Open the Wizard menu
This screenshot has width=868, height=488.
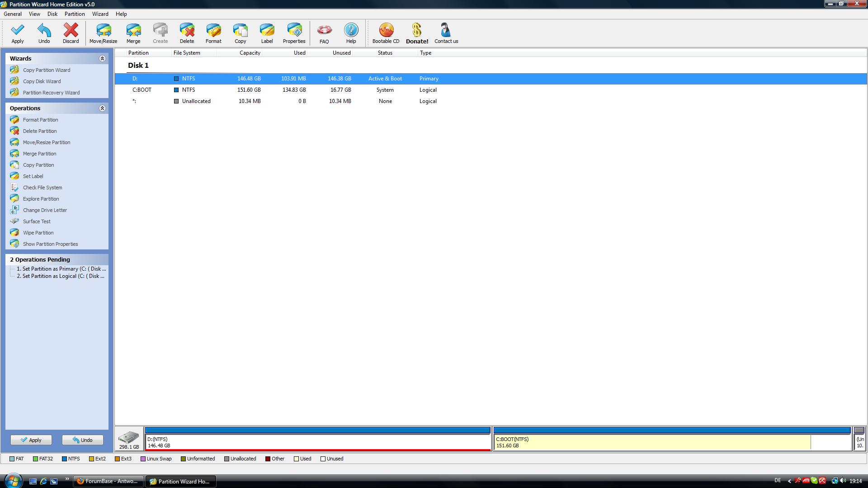click(100, 14)
